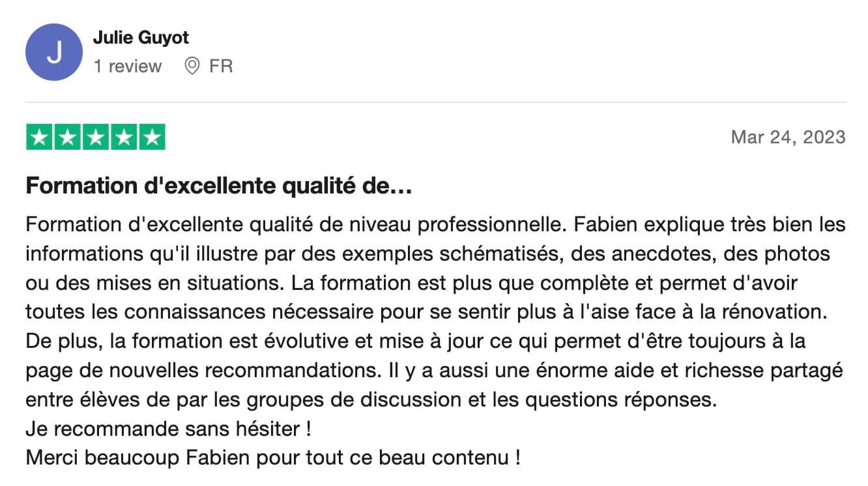Click the purple "J" avatar circle
The image size is (868, 486).
(x=54, y=52)
